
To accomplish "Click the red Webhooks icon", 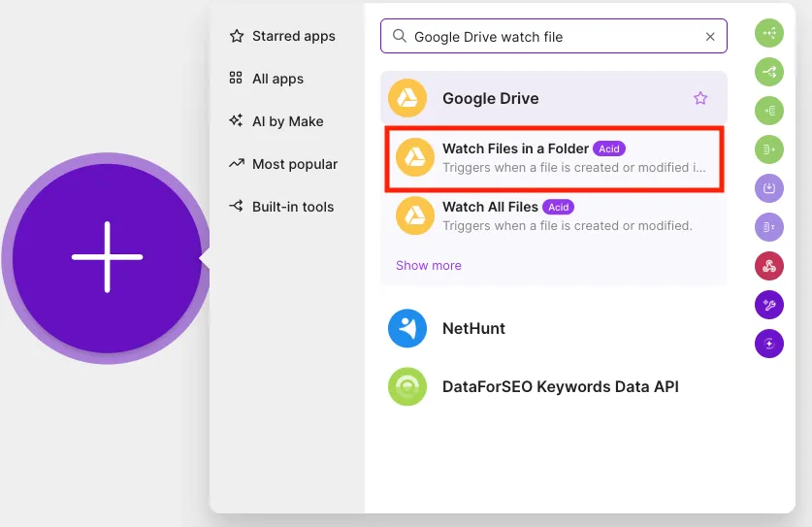I will click(x=769, y=266).
